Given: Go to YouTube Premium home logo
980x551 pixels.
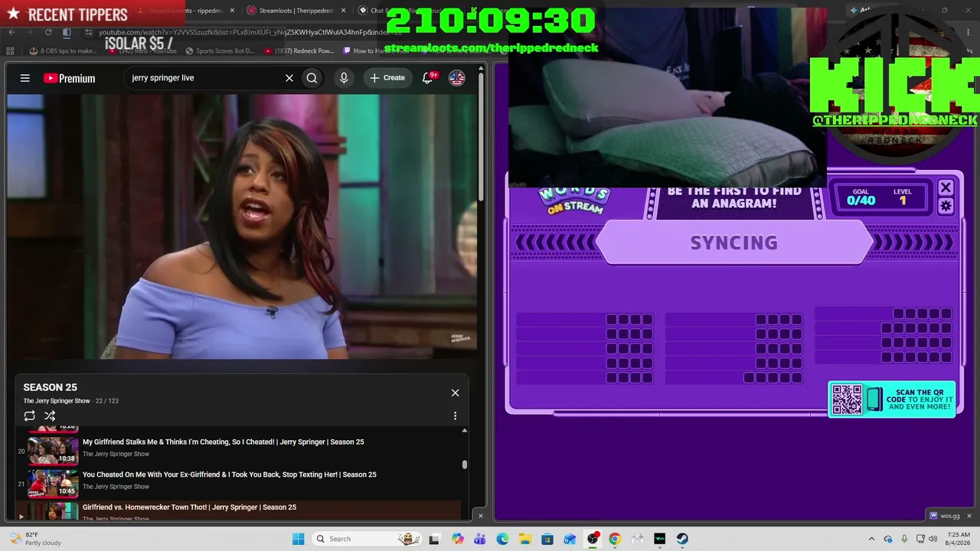Looking at the screenshot, I should [70, 78].
